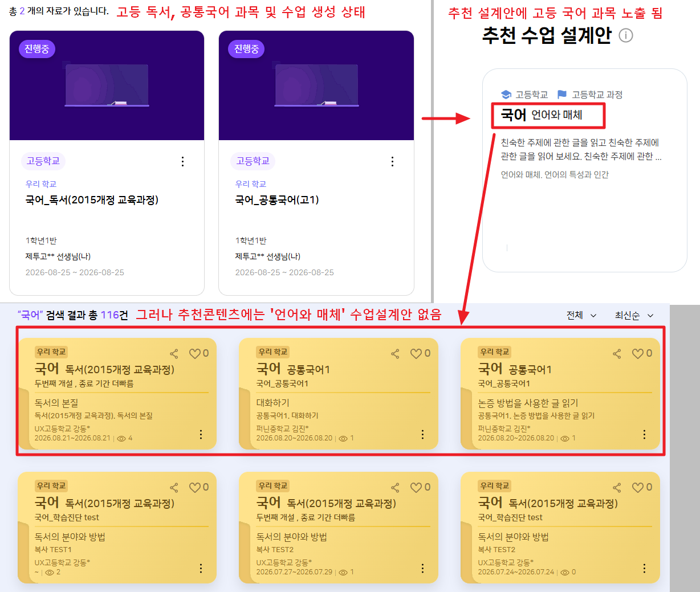Toggle heart on 논증 방법을 사용한 글 읽기 card

click(x=638, y=354)
